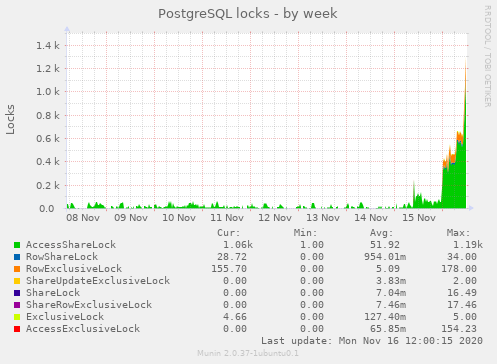Click the AccessShareLock current value 1.06k
This screenshot has width=497, height=364.
pyautogui.click(x=238, y=245)
